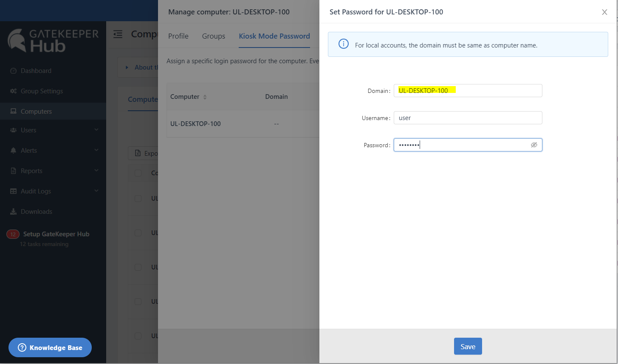Viewport: 618px width, 364px height.
Task: Open the Groups tab
Action: [214, 36]
